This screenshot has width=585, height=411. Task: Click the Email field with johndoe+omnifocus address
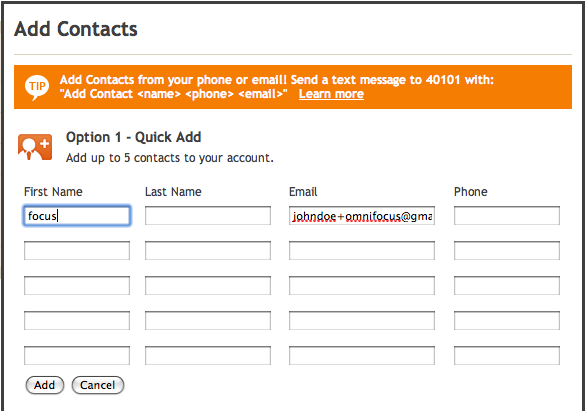click(x=362, y=216)
